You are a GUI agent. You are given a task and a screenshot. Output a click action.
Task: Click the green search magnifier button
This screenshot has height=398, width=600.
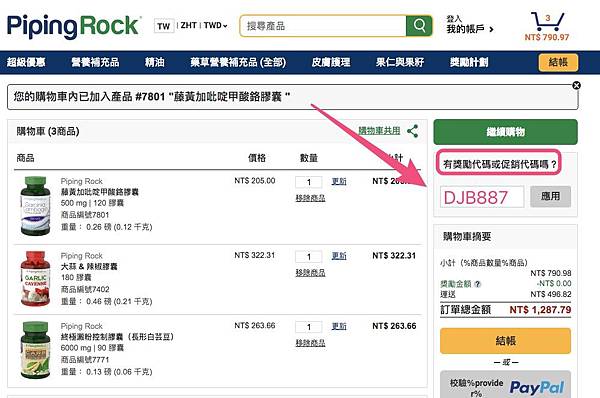[419, 26]
